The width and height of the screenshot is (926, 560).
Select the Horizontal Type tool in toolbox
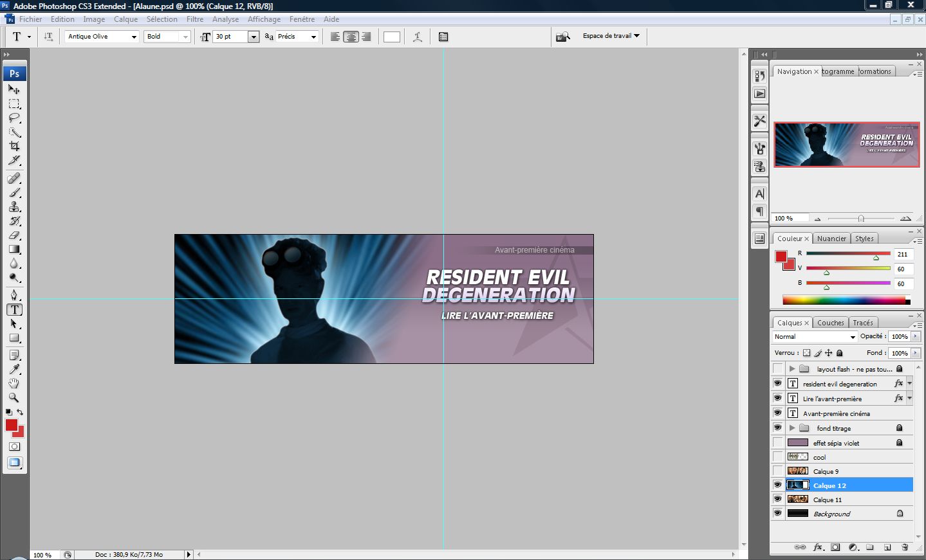(14, 309)
